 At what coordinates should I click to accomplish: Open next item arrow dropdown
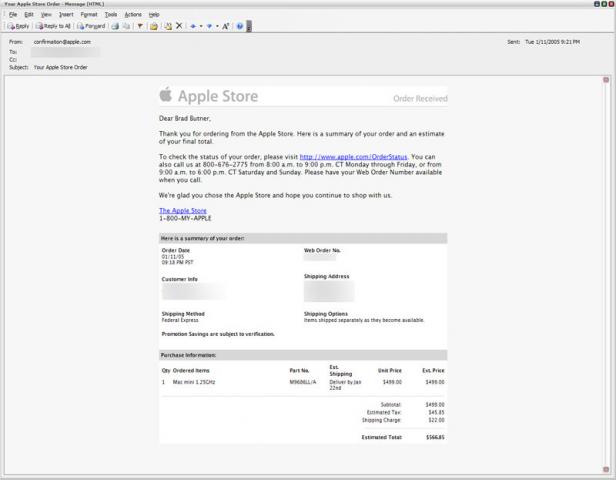pos(217,26)
